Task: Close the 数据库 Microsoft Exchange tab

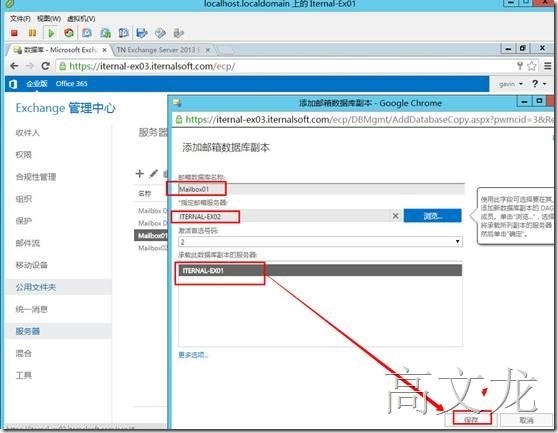Action: point(104,50)
